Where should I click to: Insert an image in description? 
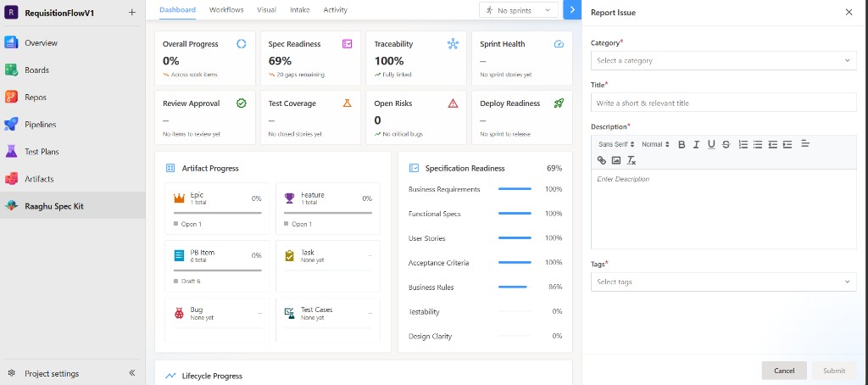(x=616, y=160)
